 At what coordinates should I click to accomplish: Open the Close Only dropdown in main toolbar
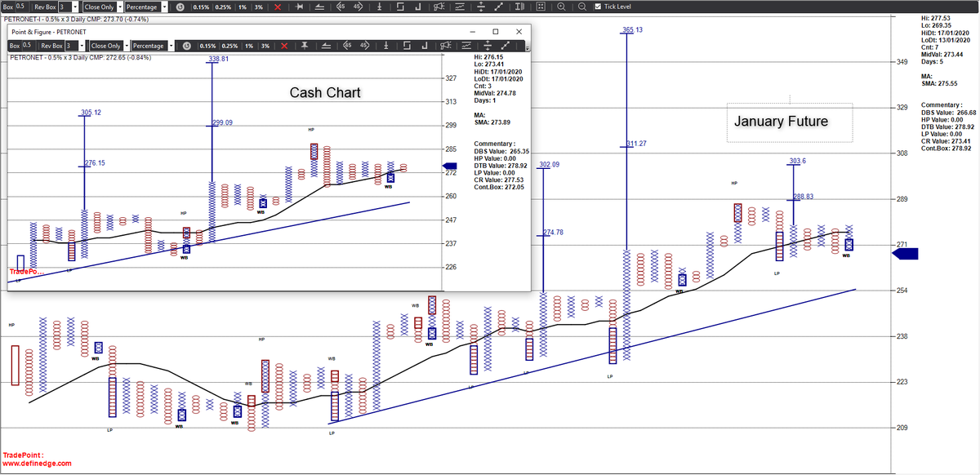click(119, 7)
